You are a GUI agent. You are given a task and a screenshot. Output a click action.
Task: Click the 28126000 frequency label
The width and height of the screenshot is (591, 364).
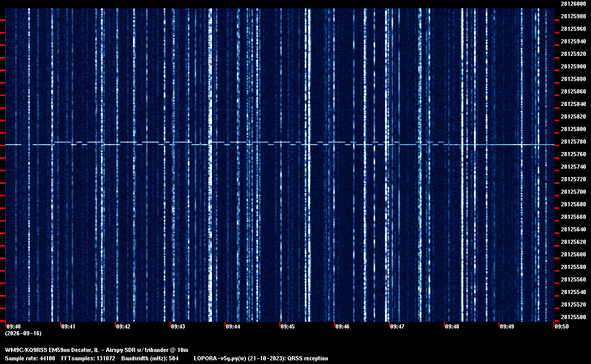[573, 4]
